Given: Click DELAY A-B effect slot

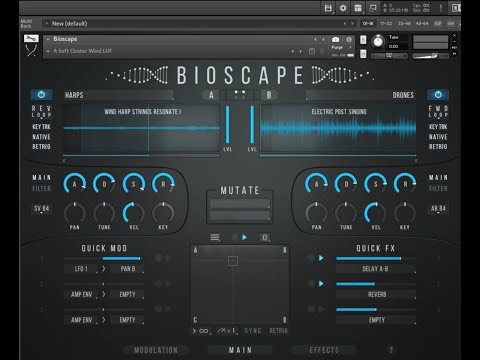Looking at the screenshot, I should coord(376,269).
